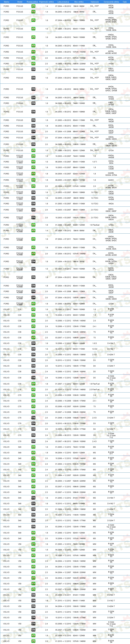Select the 10.2009 -> 12.2012 production years cell
This screenshot has width=130, height=644.
63,538
